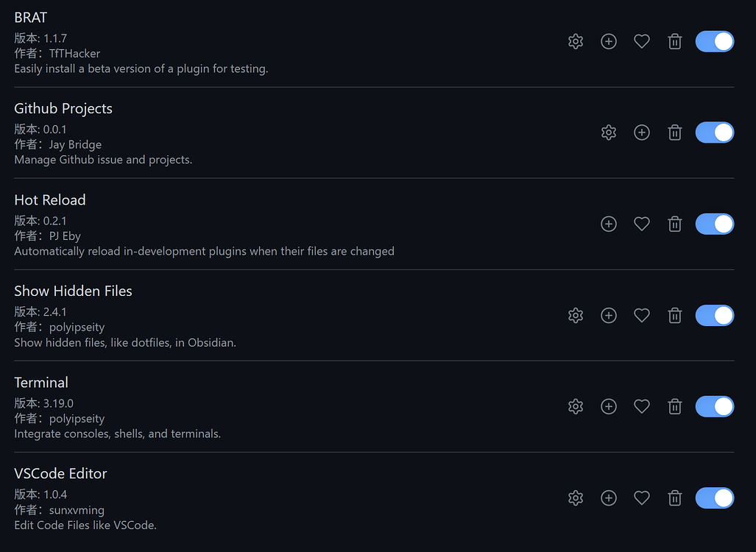The image size is (756, 552).
Task: Open VSCode Editor settings gear
Action: 576,498
